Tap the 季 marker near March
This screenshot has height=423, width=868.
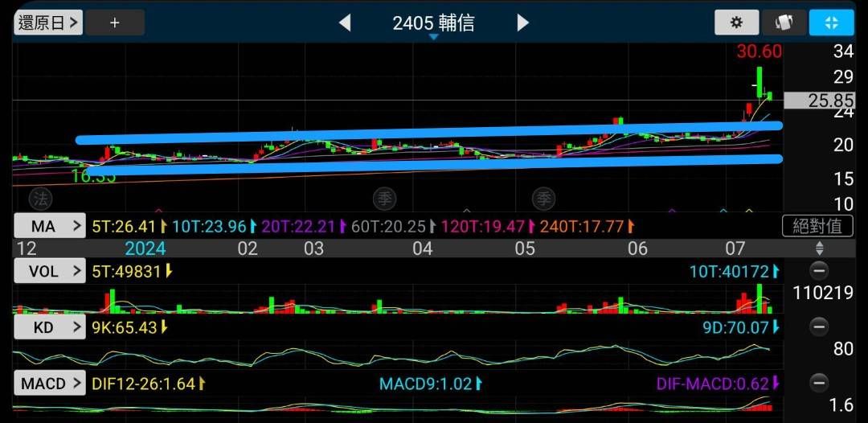(x=385, y=197)
